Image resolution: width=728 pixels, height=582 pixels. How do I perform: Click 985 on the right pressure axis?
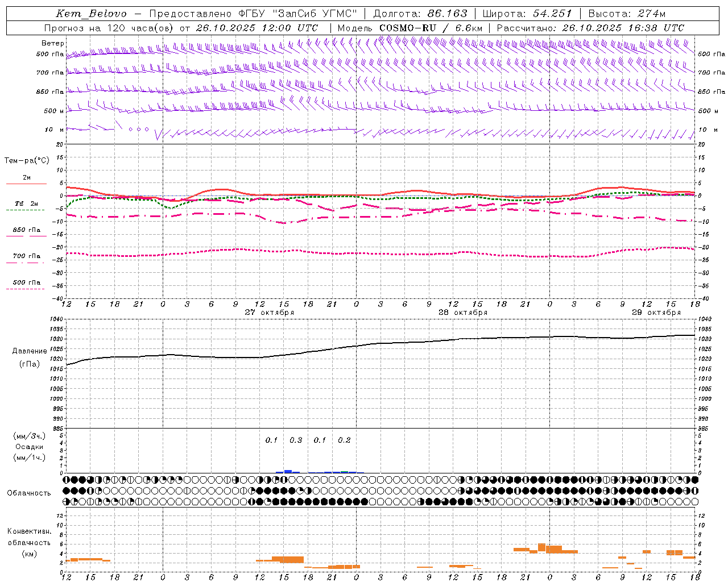[x=704, y=429]
